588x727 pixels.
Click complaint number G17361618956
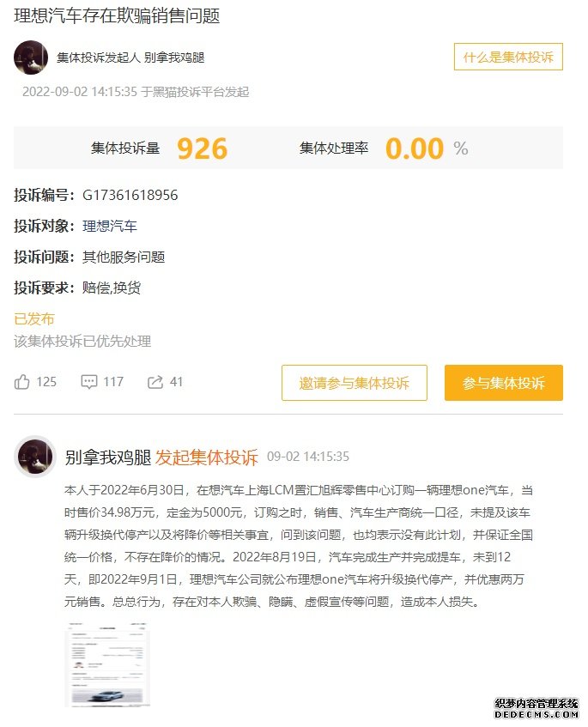click(x=130, y=195)
